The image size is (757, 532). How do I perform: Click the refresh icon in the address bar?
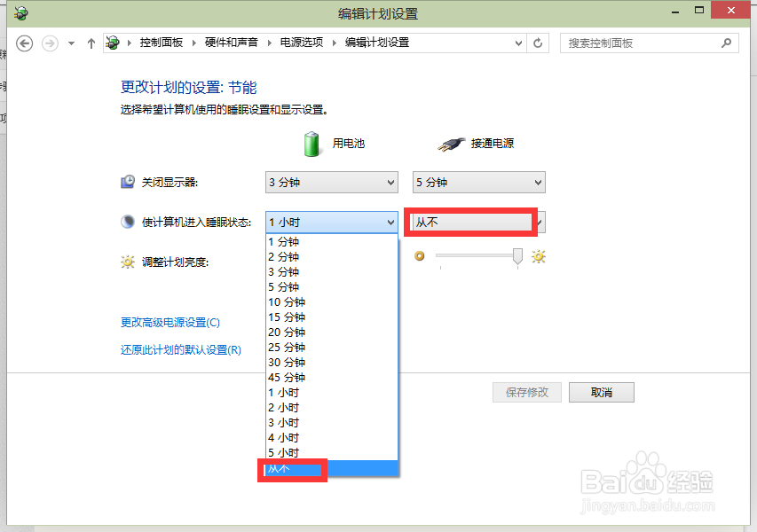pyautogui.click(x=538, y=43)
